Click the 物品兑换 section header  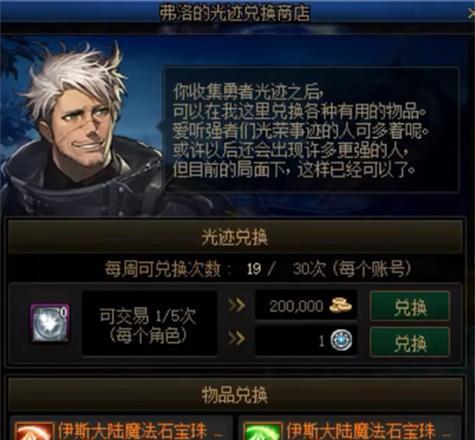(235, 395)
